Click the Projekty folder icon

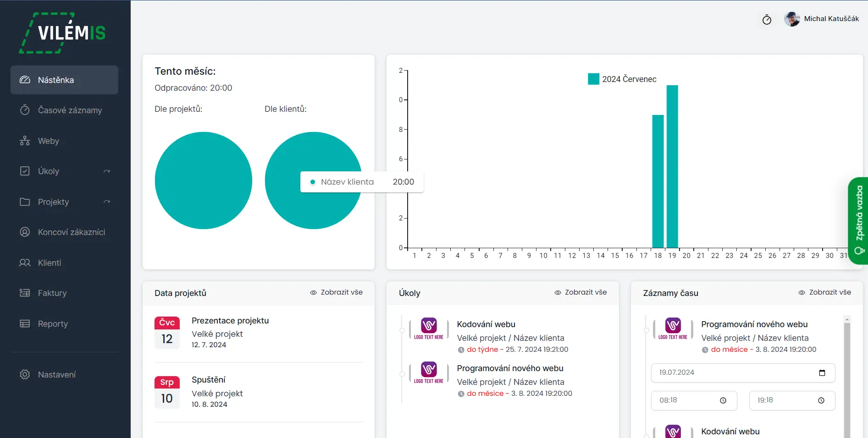[x=25, y=202]
